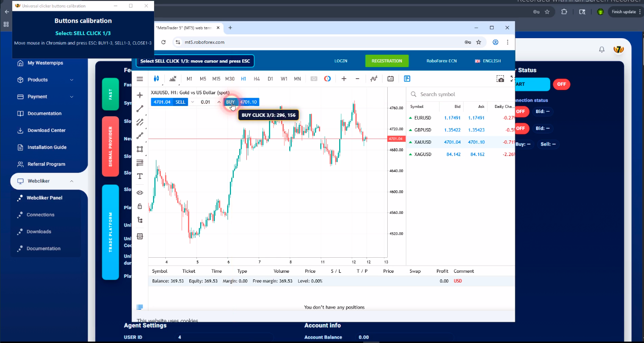The height and width of the screenshot is (343, 644).
Task: Select the M15 timeframe
Action: coord(216,79)
